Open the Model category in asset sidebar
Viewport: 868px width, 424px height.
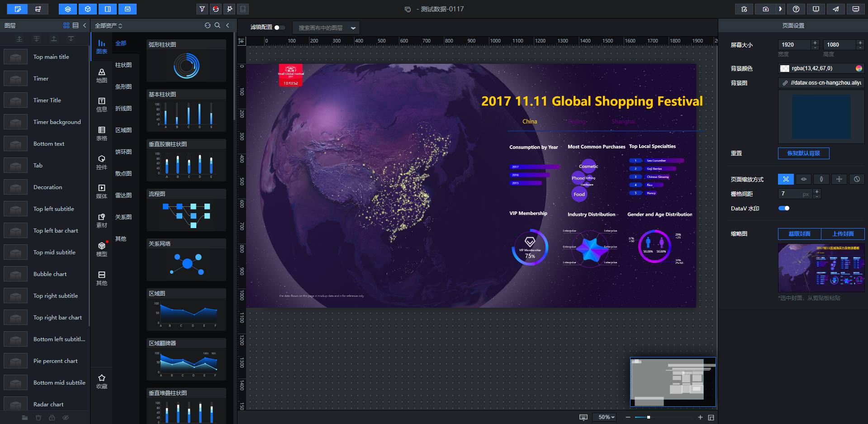pos(102,249)
